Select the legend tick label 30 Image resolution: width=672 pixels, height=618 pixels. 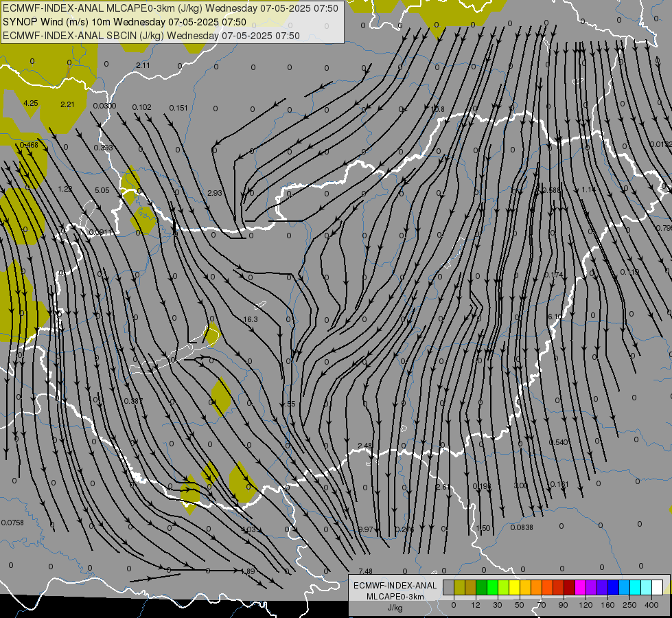pos(497,605)
